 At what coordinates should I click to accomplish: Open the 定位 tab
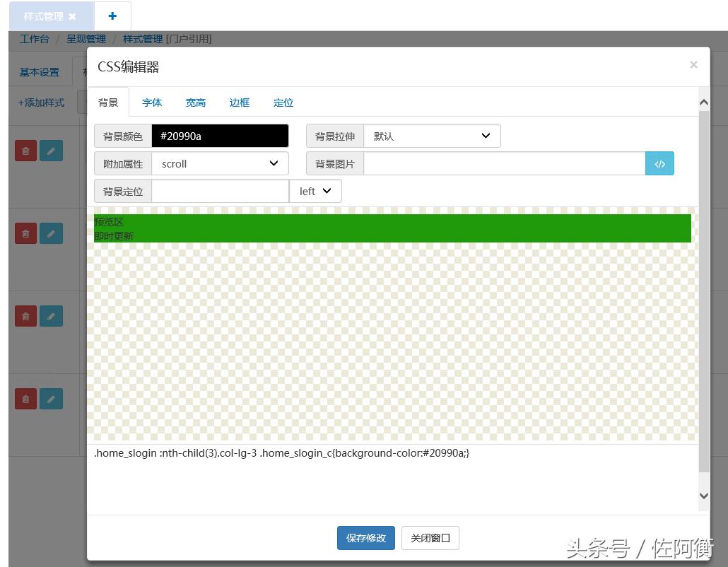click(x=283, y=103)
